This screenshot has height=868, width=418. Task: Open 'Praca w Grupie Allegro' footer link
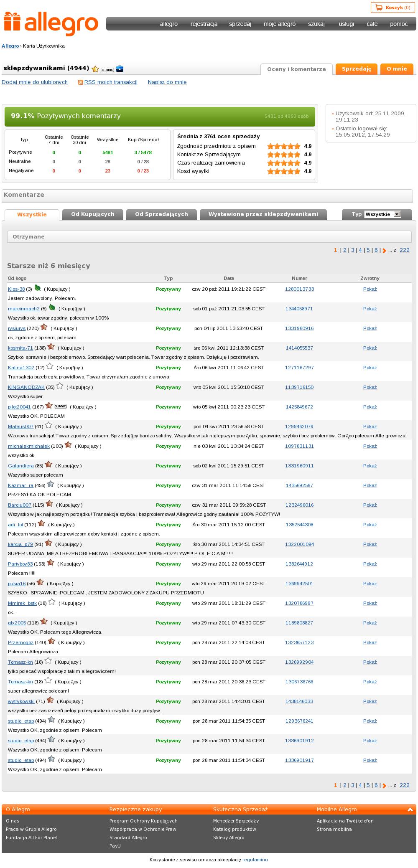31,829
